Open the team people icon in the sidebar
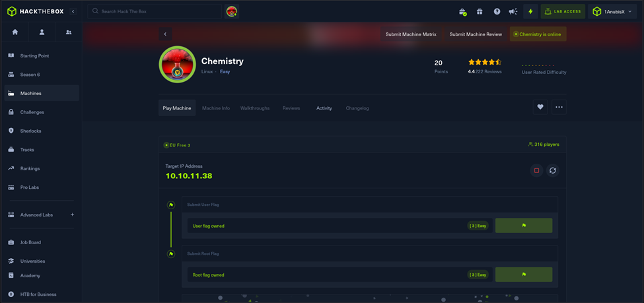 pyautogui.click(x=69, y=32)
